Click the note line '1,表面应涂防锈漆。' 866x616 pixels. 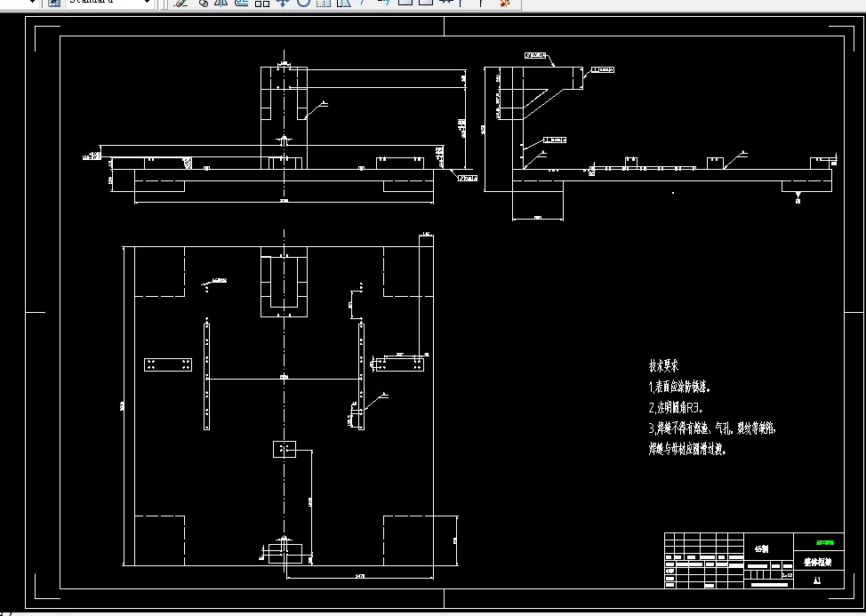tap(679, 387)
